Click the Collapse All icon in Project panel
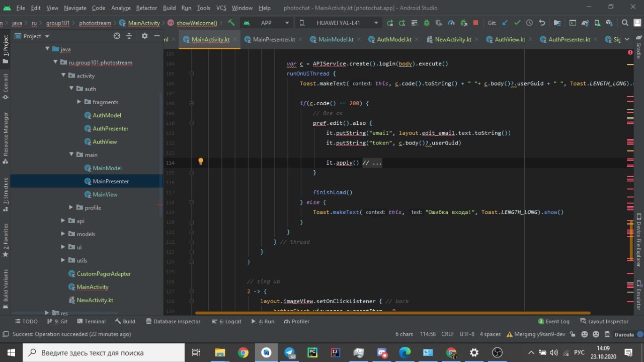Screen dimensions: 644x362 pos(129,36)
